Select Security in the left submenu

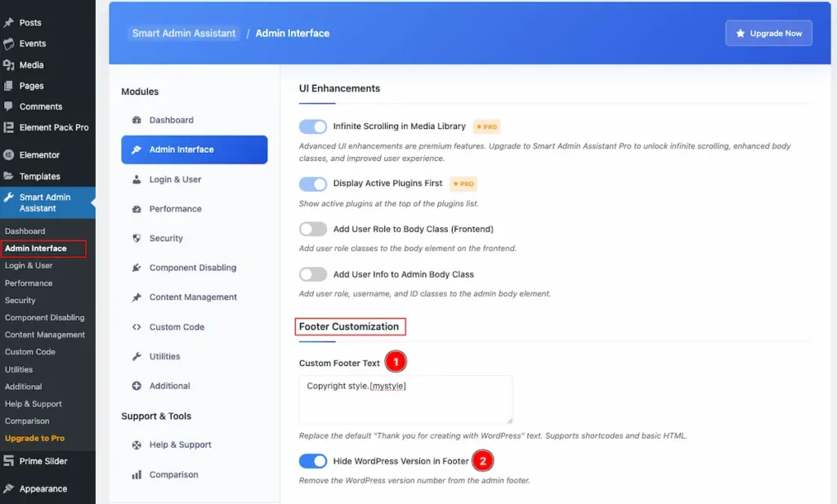20,301
